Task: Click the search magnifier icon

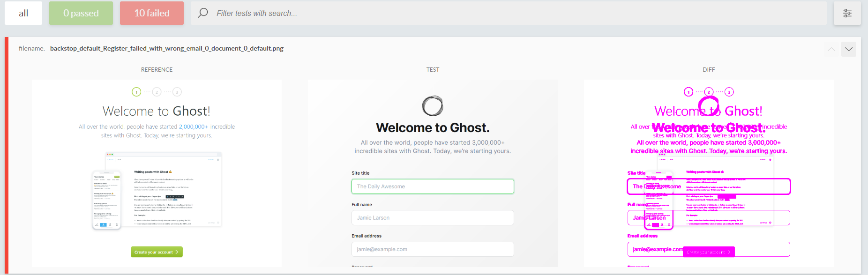Action: (x=203, y=13)
